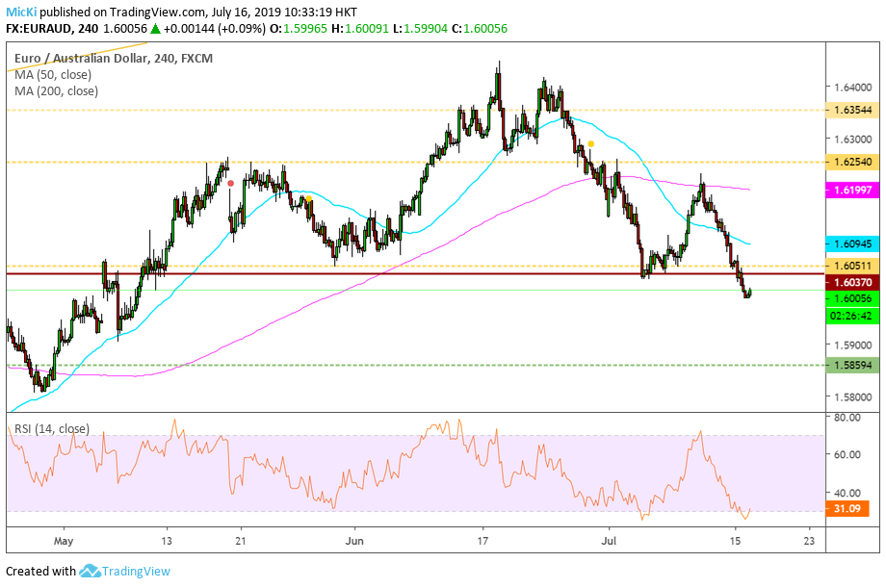Click the '17' date axis label
Viewport: 886px width, 588px height.
point(482,541)
